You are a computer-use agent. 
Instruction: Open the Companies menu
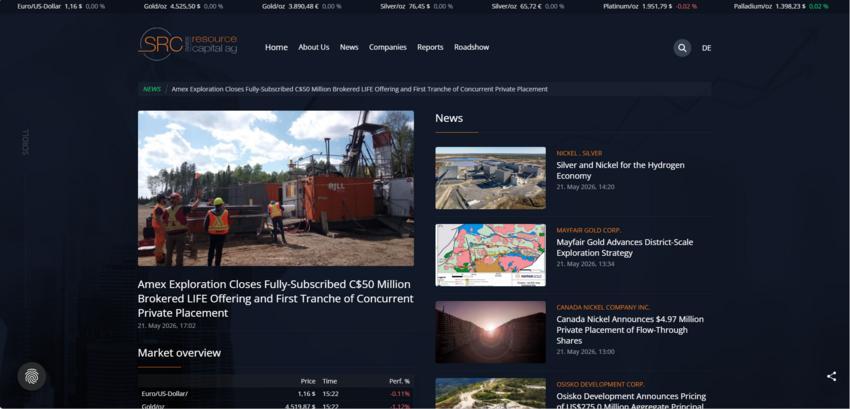coord(388,47)
